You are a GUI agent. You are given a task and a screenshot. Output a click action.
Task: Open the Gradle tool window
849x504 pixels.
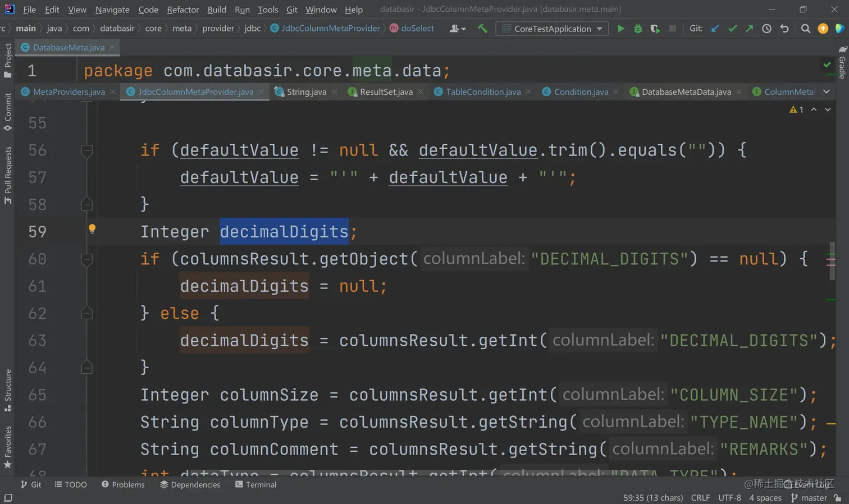click(842, 62)
